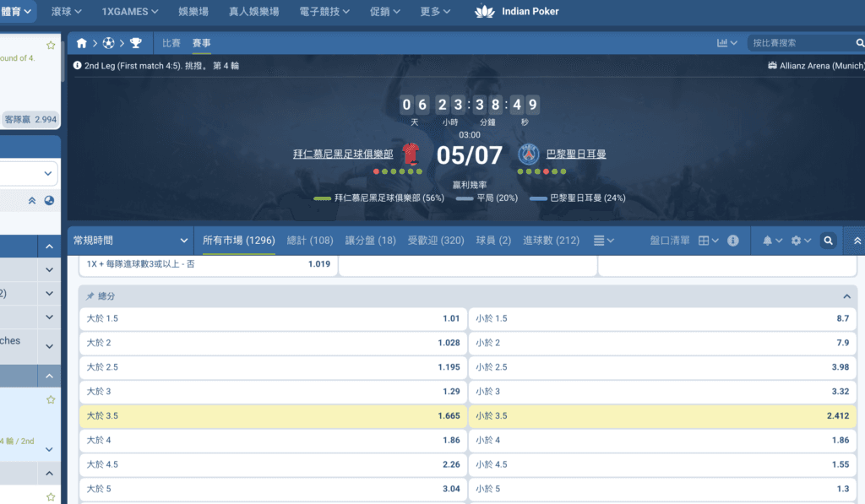Screen dimensions: 865x504
Task: Click the 盤口清單 button
Action: click(x=670, y=241)
